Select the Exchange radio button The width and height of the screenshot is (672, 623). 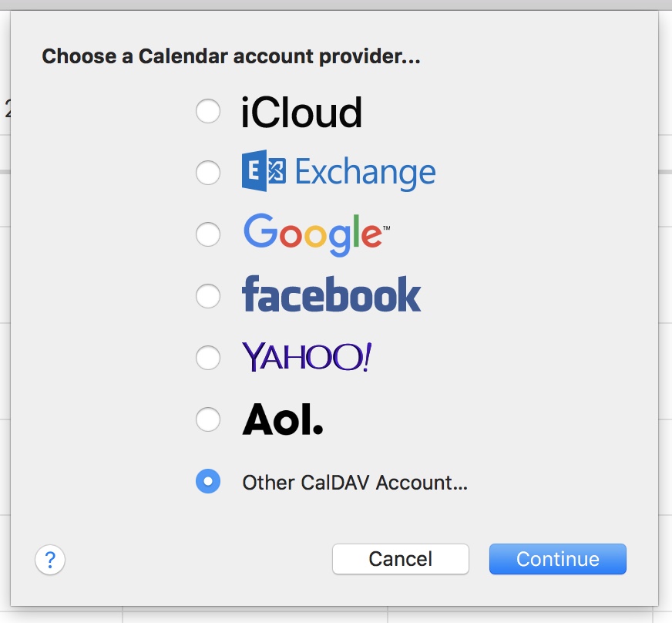(x=207, y=173)
